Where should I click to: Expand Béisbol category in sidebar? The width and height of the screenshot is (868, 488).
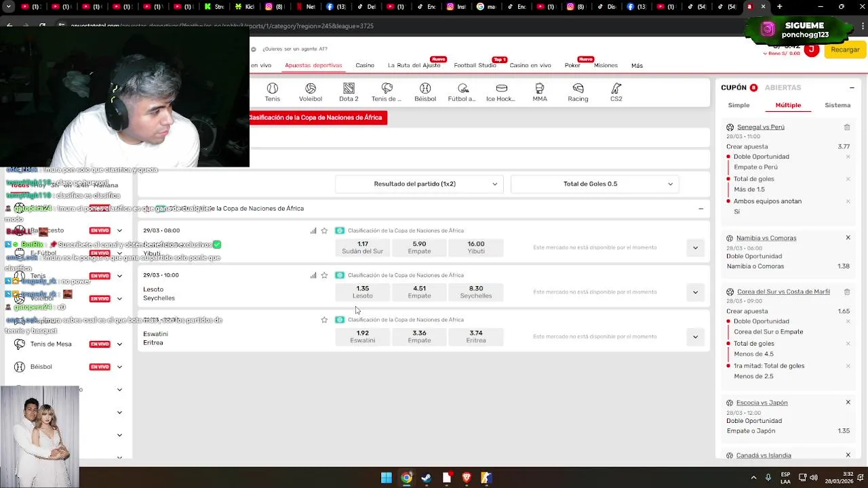pyautogui.click(x=119, y=367)
